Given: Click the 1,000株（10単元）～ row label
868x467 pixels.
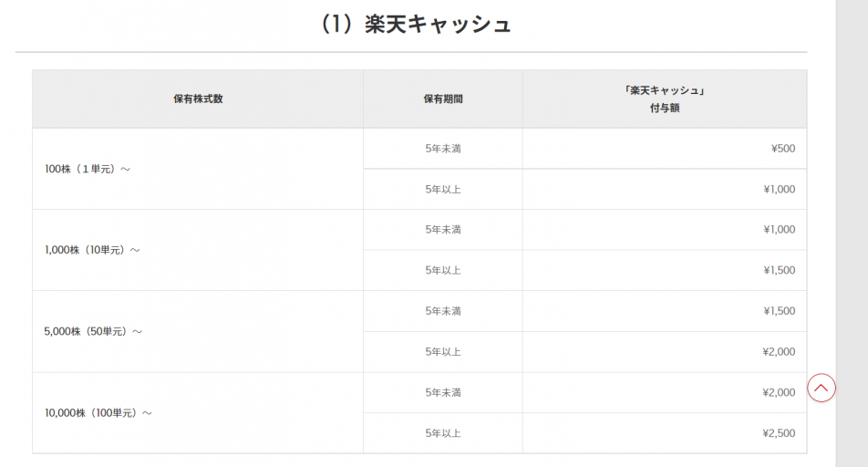Looking at the screenshot, I should [x=92, y=250].
